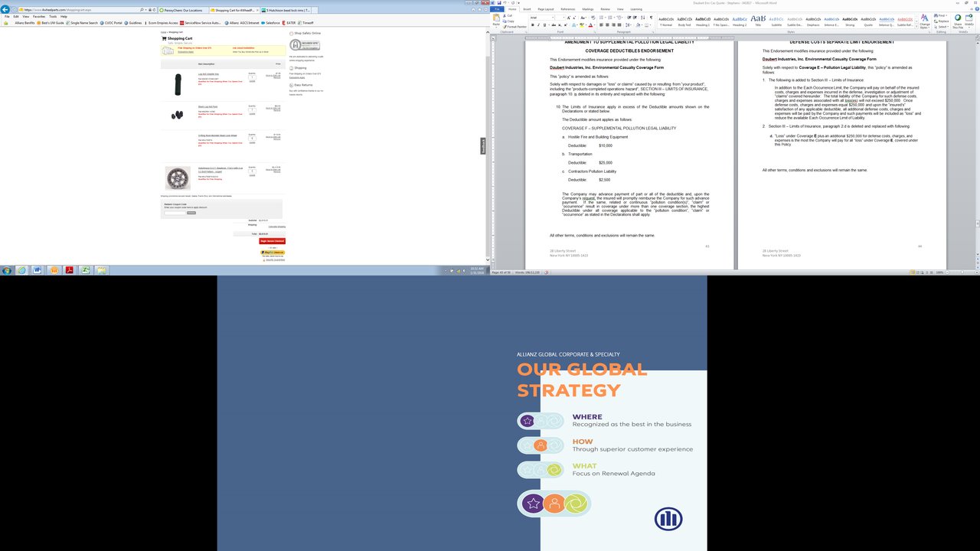
Task: Click PayPal checkout button
Action: click(273, 253)
